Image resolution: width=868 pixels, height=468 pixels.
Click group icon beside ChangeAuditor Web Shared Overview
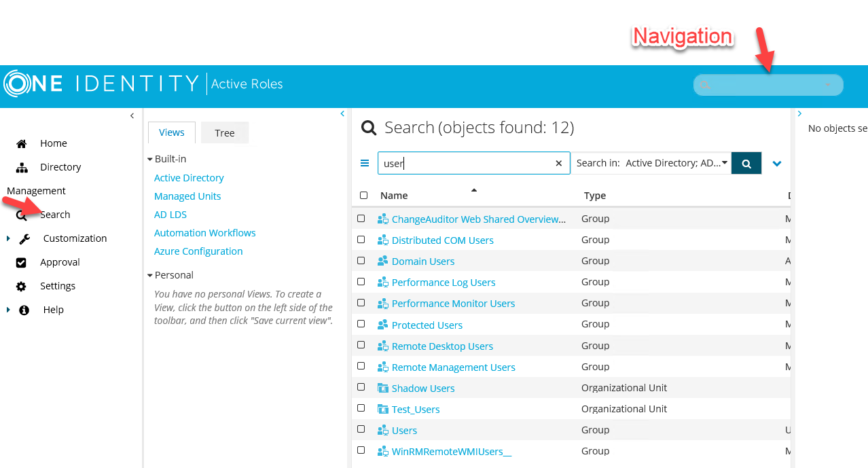(383, 219)
